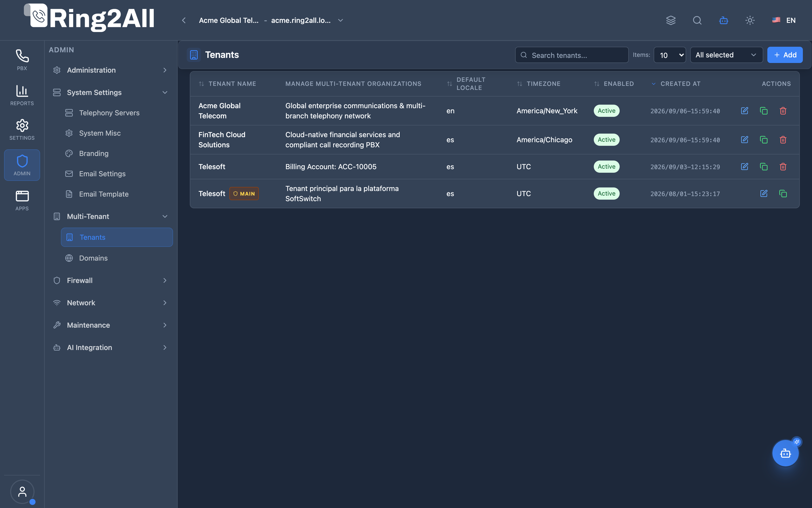Screen dimensions: 812x508
Task: Open the PBX section in the sidebar
Action: coord(22,60)
